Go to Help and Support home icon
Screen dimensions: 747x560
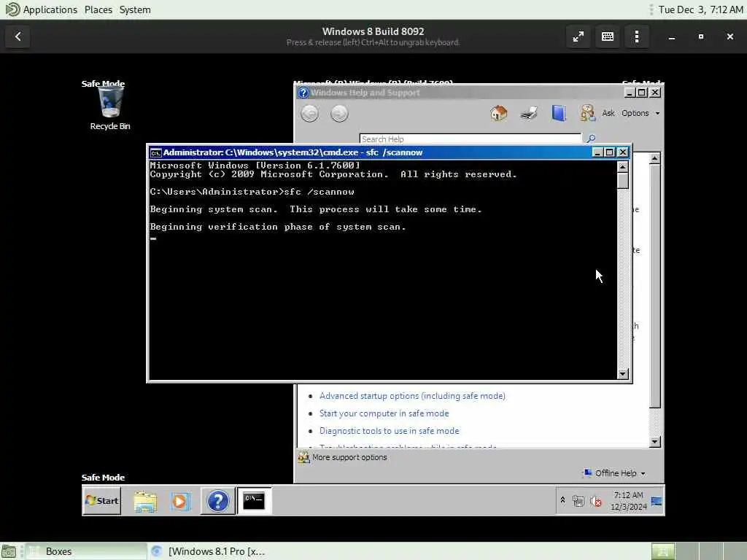point(498,113)
